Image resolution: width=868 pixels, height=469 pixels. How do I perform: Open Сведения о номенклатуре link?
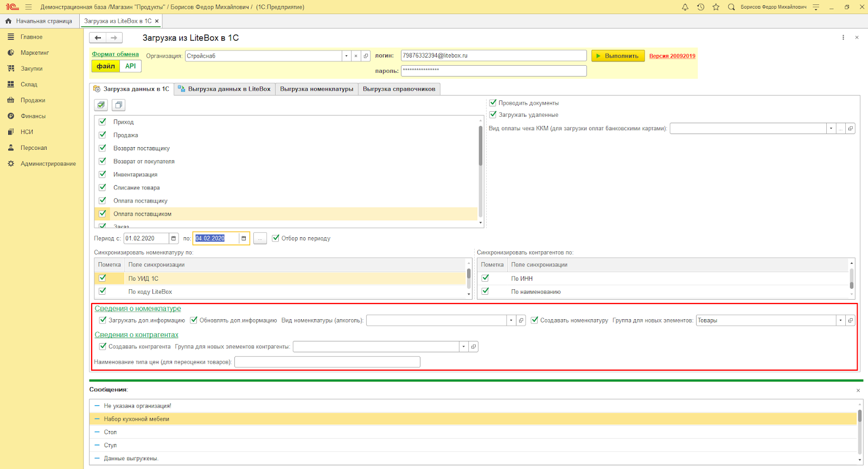coord(138,308)
